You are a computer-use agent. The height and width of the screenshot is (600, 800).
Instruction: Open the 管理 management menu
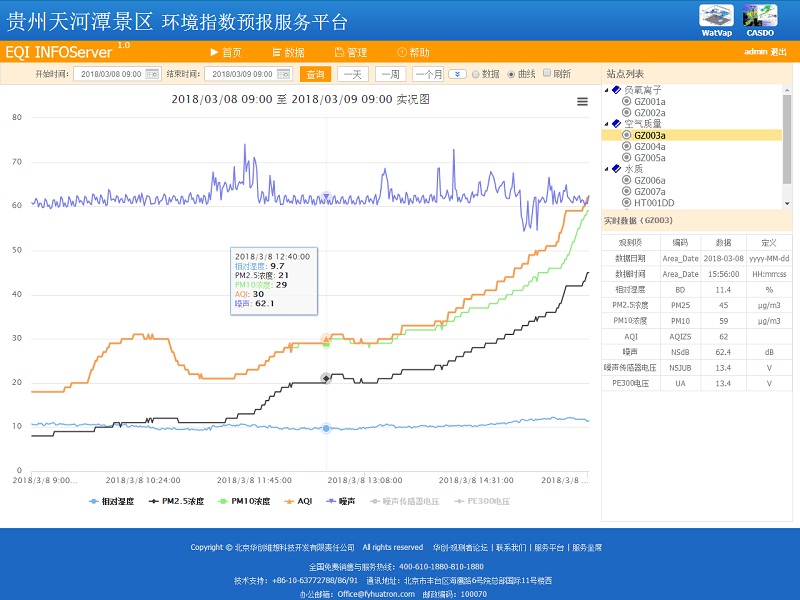point(350,52)
